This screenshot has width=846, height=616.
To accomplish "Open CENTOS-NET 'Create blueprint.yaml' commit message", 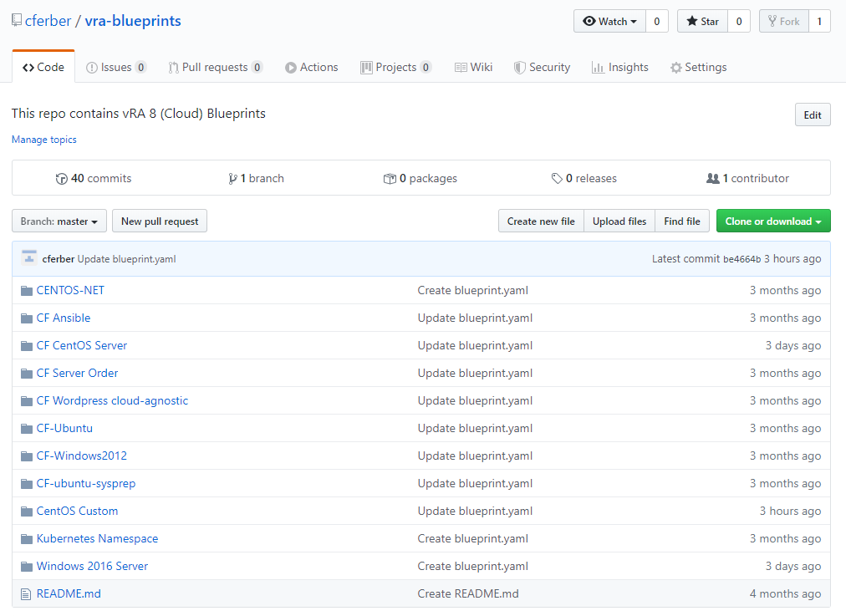I will (x=472, y=291).
